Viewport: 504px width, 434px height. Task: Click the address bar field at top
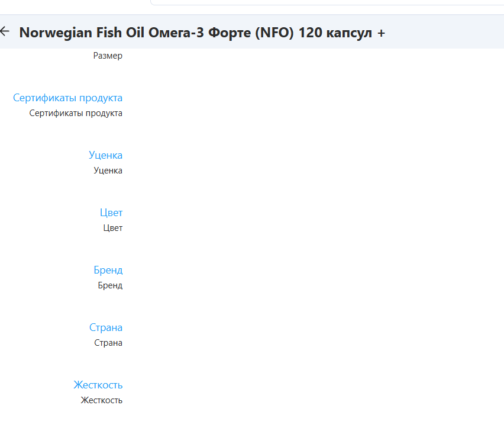[327, 2]
